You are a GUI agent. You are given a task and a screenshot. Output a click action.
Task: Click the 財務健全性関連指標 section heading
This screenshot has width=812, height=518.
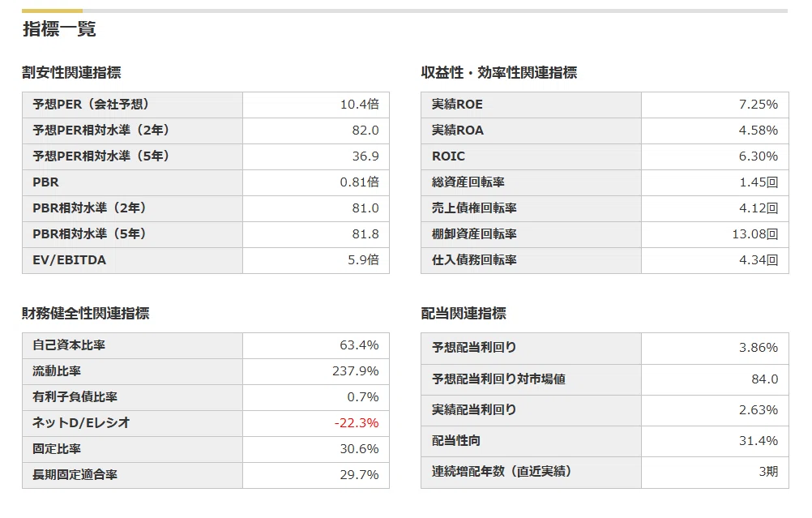[x=85, y=314]
